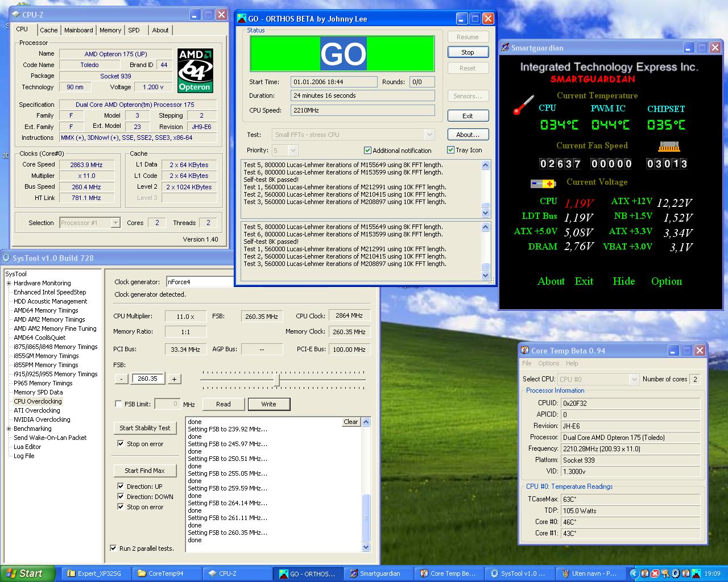Switch to the Mainboard tab in CPU-Z
The width and height of the screenshot is (728, 582).
point(78,30)
